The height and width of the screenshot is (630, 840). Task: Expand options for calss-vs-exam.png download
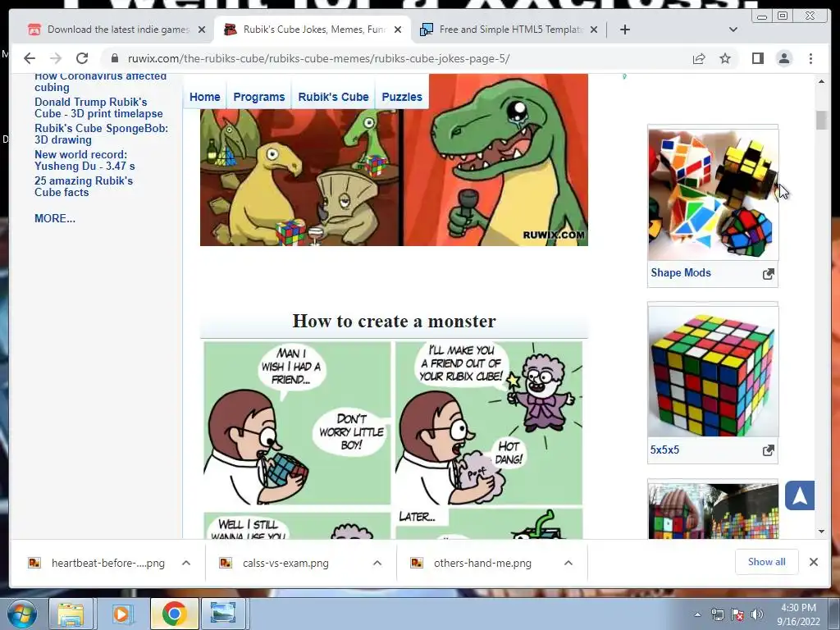(x=377, y=563)
